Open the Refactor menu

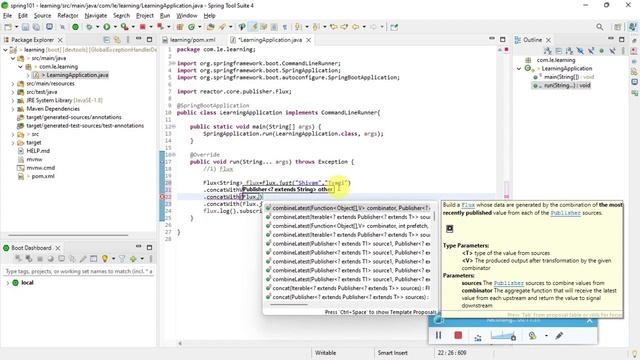(68, 16)
